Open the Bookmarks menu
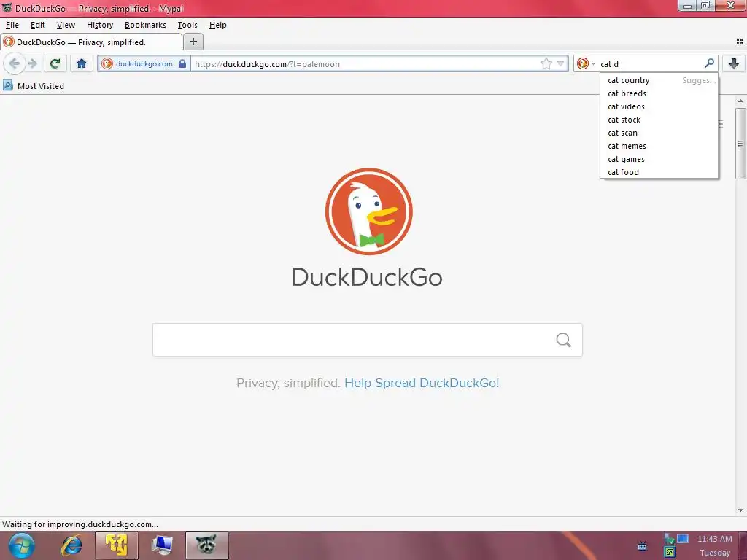Image resolution: width=747 pixels, height=560 pixels. [x=145, y=25]
